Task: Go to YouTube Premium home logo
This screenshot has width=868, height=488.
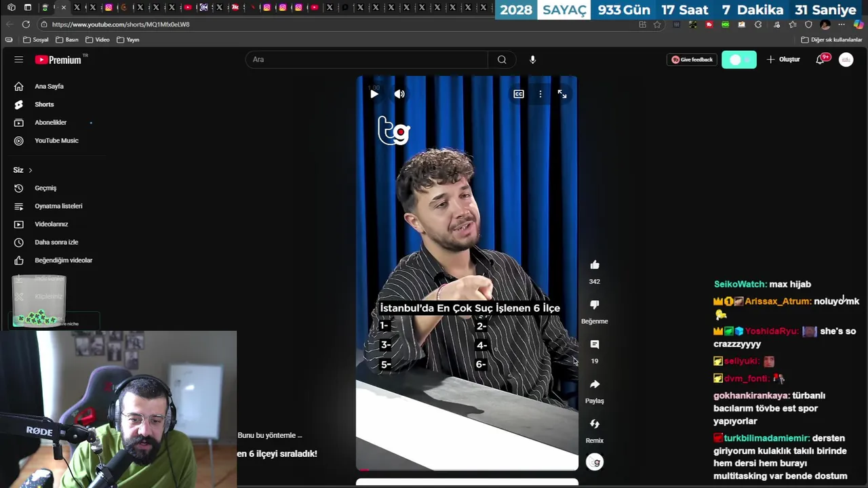Action: (58, 60)
